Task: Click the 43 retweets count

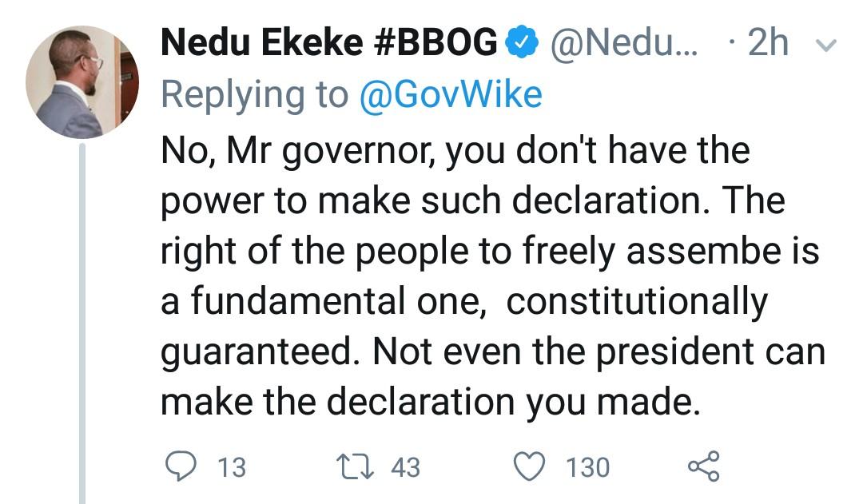Action: pyautogui.click(x=405, y=466)
